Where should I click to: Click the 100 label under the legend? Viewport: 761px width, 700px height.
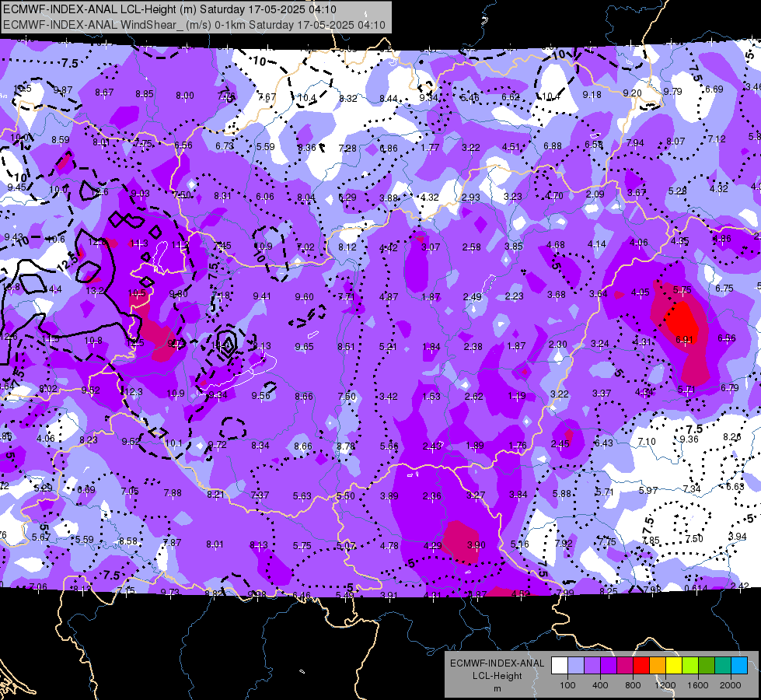tap(567, 685)
